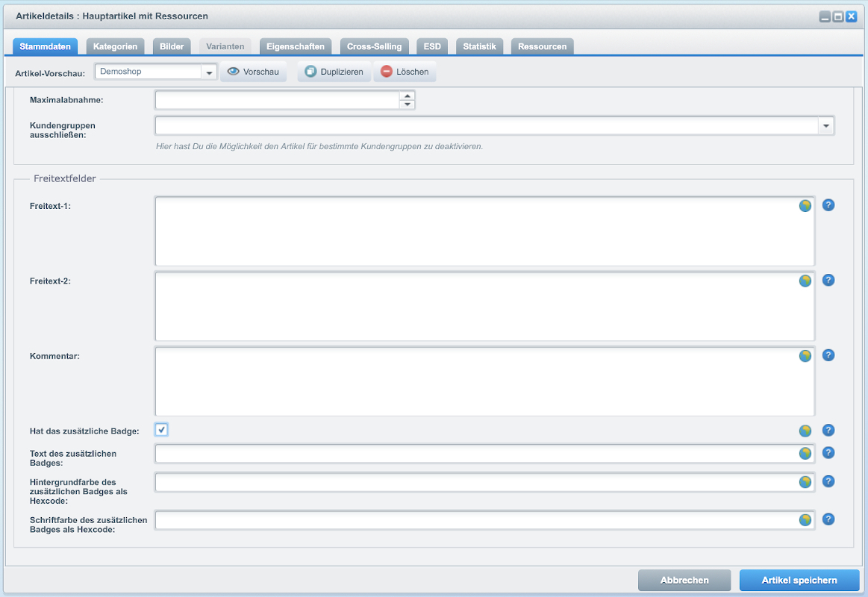This screenshot has width=868, height=597.
Task: Click globe icon in Text des zusätzlichen Badges
Action: (x=805, y=453)
